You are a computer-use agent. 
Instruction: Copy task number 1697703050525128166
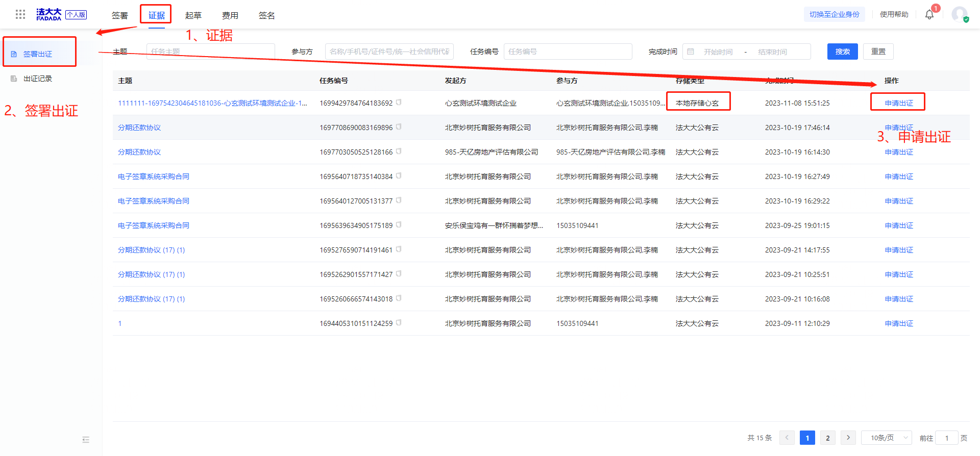pos(399,151)
